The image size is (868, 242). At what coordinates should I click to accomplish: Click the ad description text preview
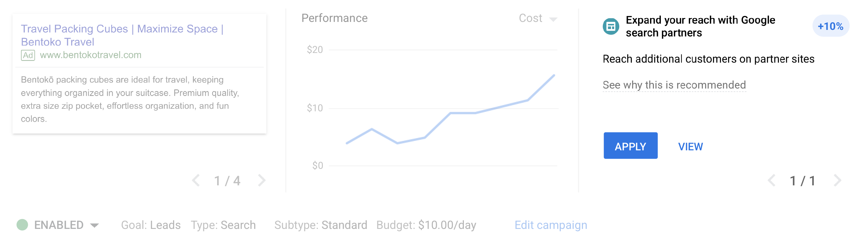click(x=130, y=99)
